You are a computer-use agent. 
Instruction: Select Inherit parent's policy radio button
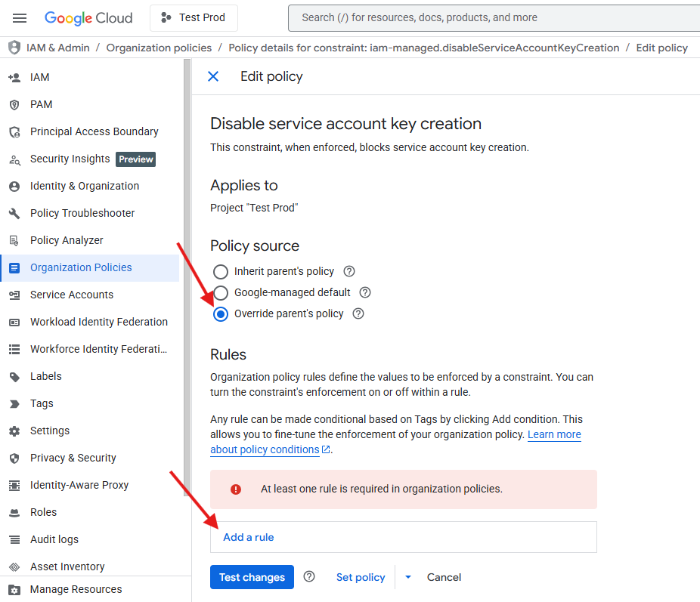point(221,272)
